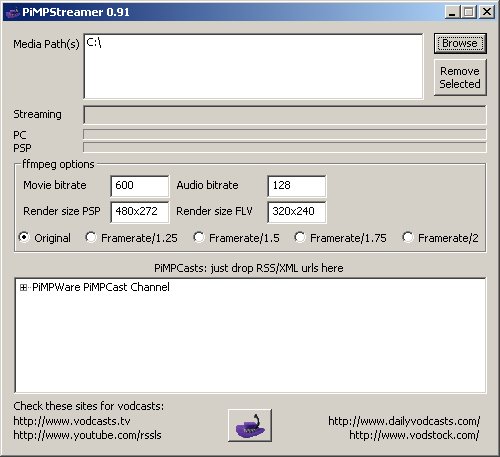Close the PiMPStreamer window

coord(487,12)
